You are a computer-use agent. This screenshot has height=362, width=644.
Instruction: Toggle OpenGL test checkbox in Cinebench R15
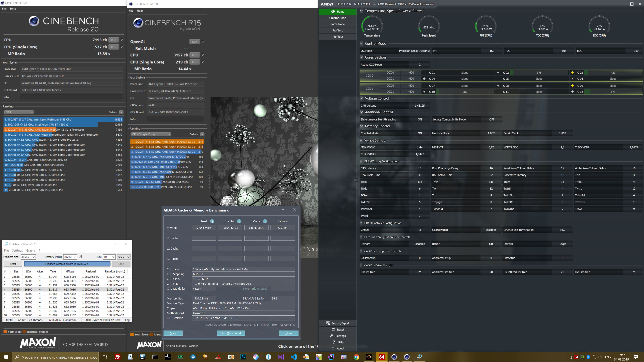[x=203, y=41]
